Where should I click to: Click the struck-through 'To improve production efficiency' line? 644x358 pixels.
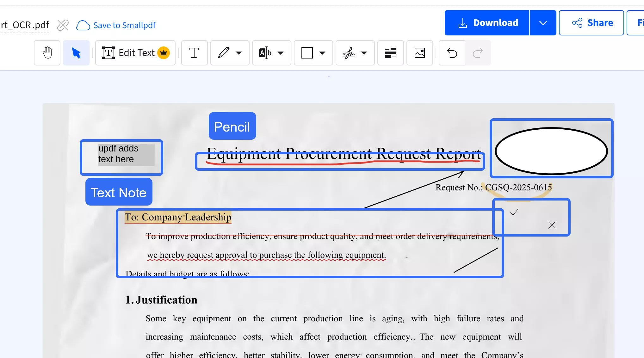(322, 236)
